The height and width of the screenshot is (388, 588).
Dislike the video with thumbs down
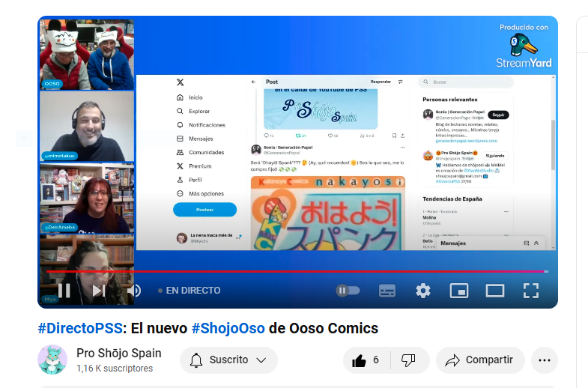408,360
